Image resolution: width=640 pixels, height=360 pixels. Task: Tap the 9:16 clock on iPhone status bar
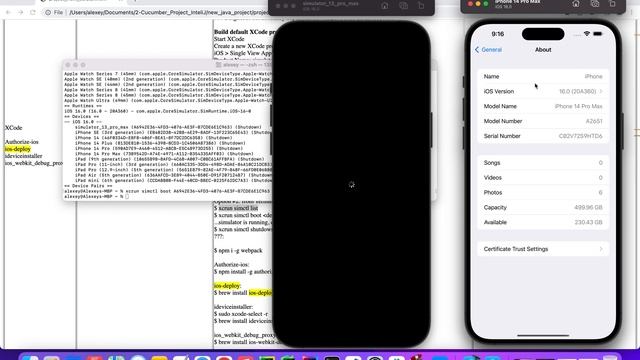[x=498, y=34]
